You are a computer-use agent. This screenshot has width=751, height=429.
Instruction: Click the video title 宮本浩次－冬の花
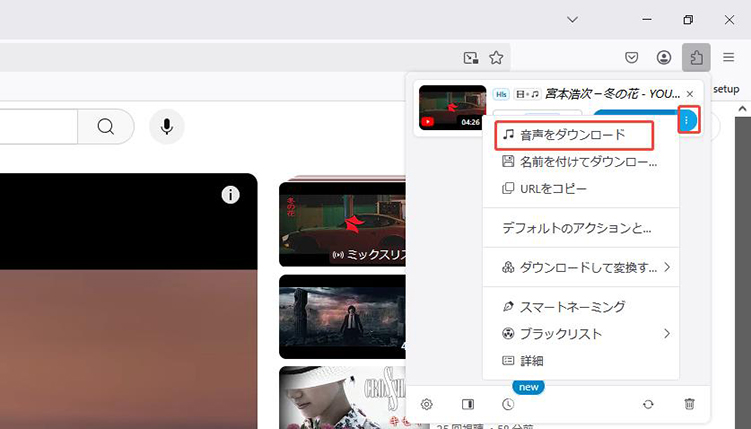(613, 94)
